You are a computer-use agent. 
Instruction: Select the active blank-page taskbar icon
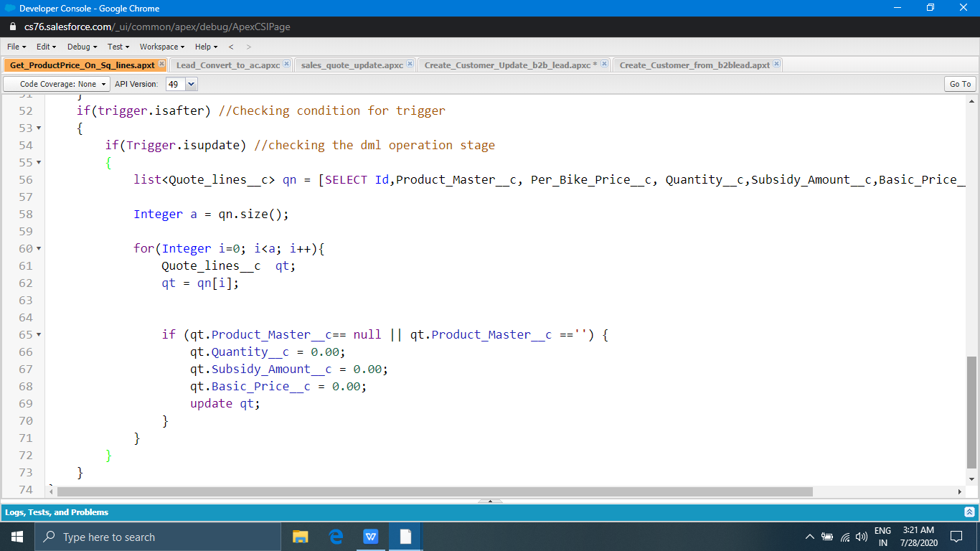[x=405, y=537]
